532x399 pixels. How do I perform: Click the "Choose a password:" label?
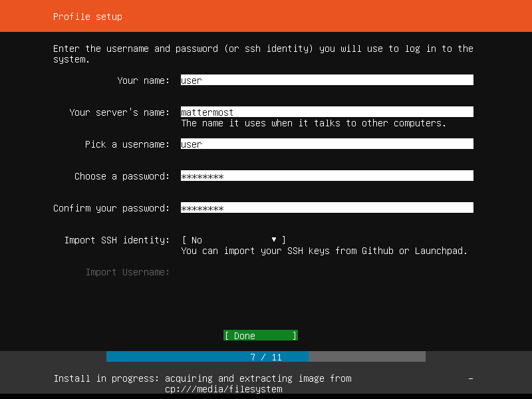coord(122,176)
